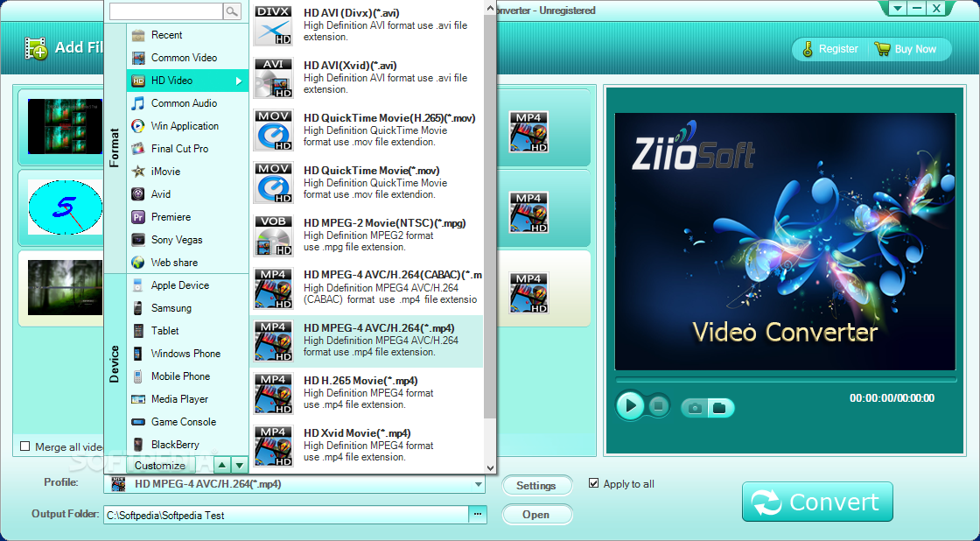
Task: Open the Win Application category
Action: tap(187, 126)
